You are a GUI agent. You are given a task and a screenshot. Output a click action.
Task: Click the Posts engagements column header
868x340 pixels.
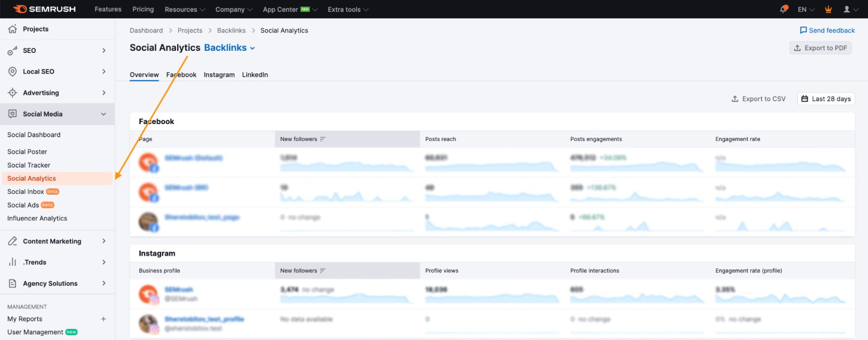click(x=596, y=139)
